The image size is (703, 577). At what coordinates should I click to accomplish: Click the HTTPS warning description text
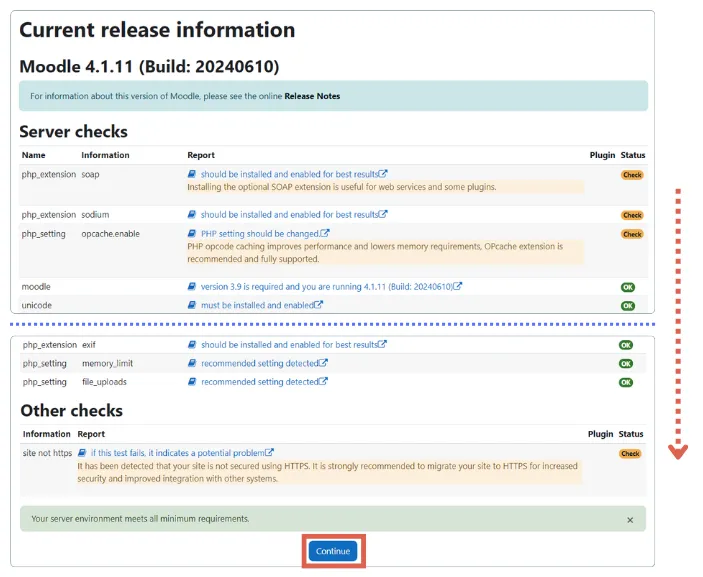click(x=327, y=473)
